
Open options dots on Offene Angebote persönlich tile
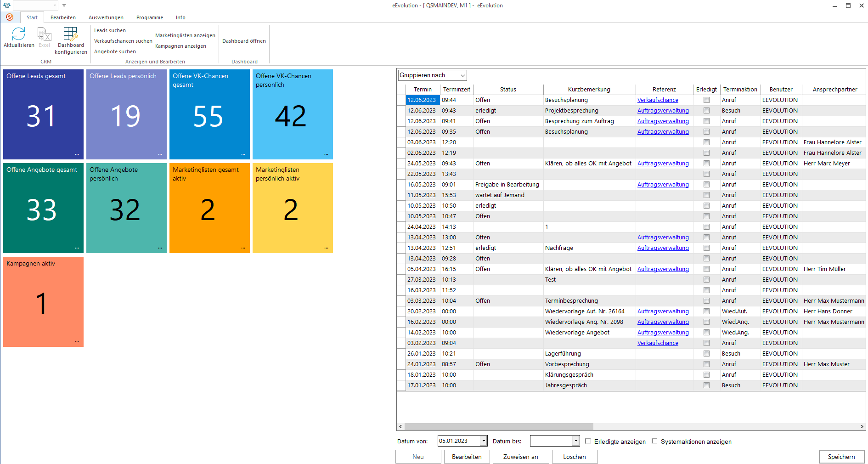point(160,248)
